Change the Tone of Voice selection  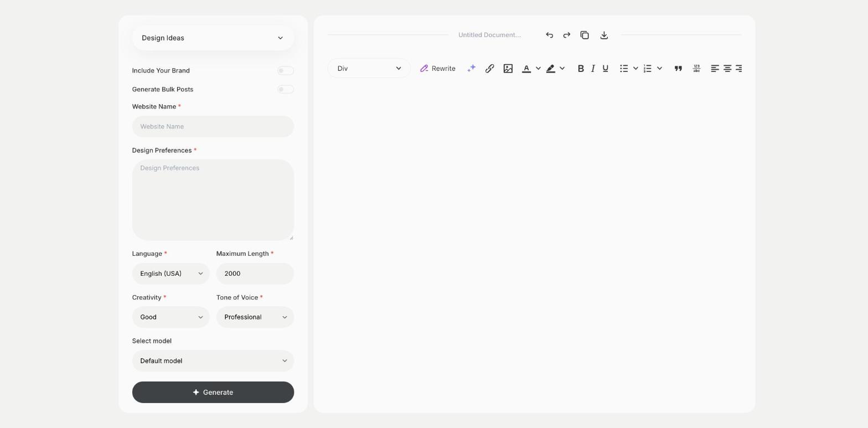(255, 317)
